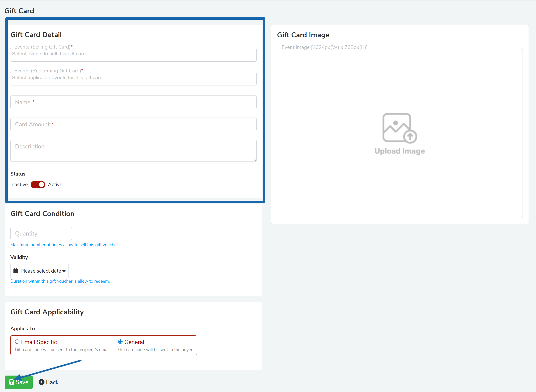
Task: Open the Events Selling Gift Card selector
Action: (x=133, y=55)
